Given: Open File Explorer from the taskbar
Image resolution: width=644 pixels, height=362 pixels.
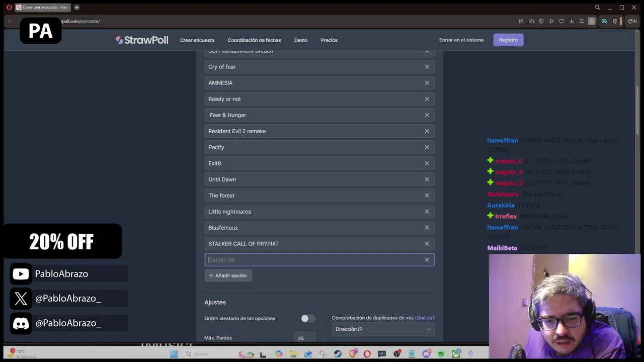Looking at the screenshot, I should point(293,354).
